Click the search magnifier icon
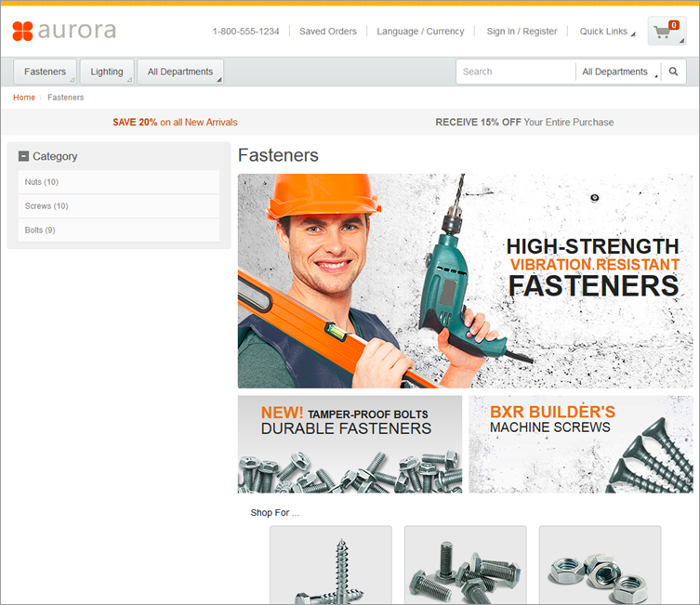This screenshot has width=700, height=605. point(673,72)
